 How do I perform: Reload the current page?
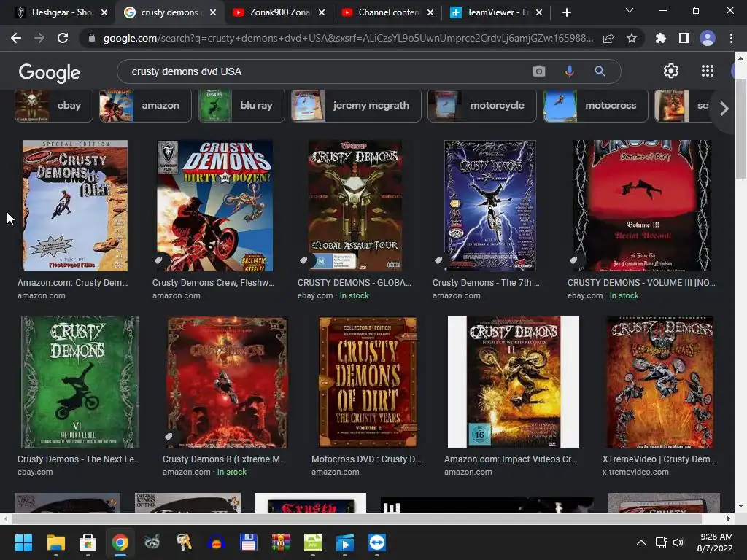(63, 38)
